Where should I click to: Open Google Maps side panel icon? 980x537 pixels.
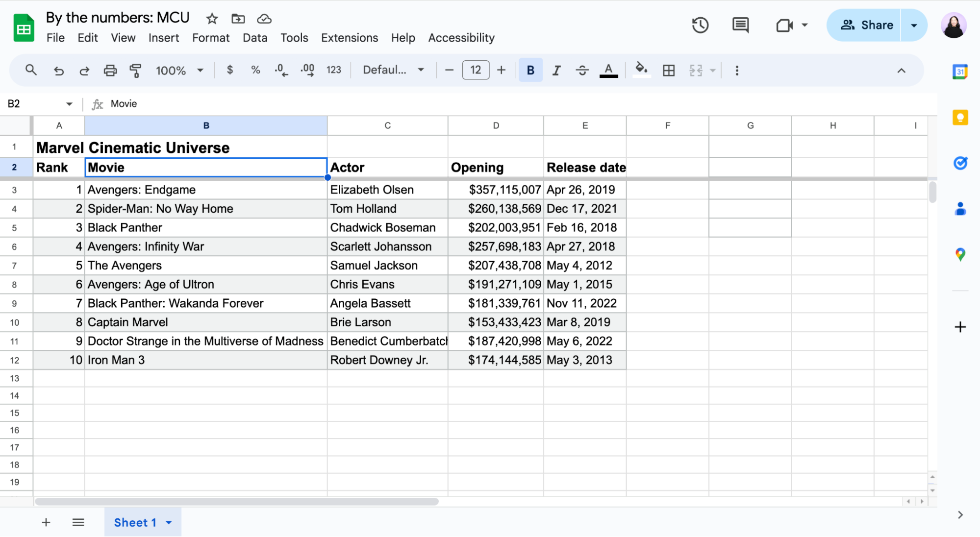(960, 254)
